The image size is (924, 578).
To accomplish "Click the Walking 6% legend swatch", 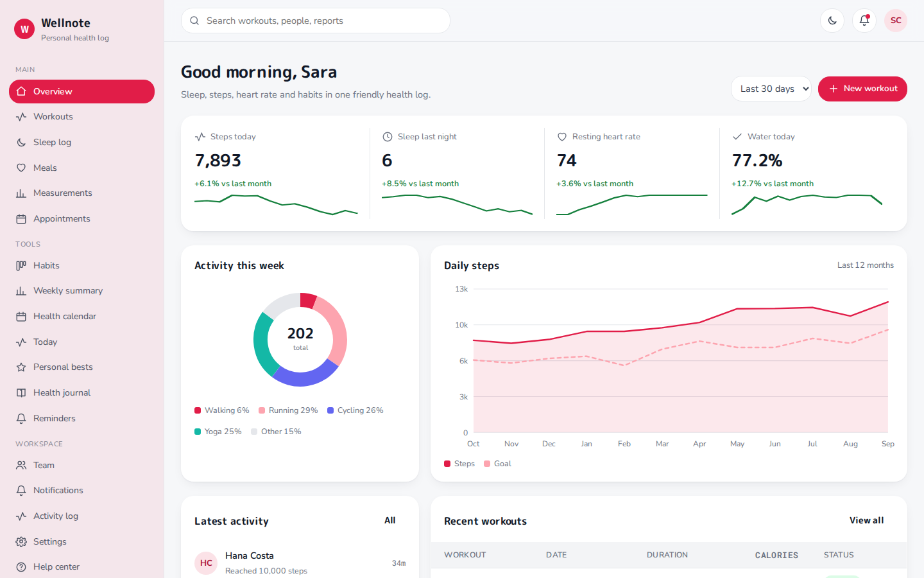I will coord(198,410).
